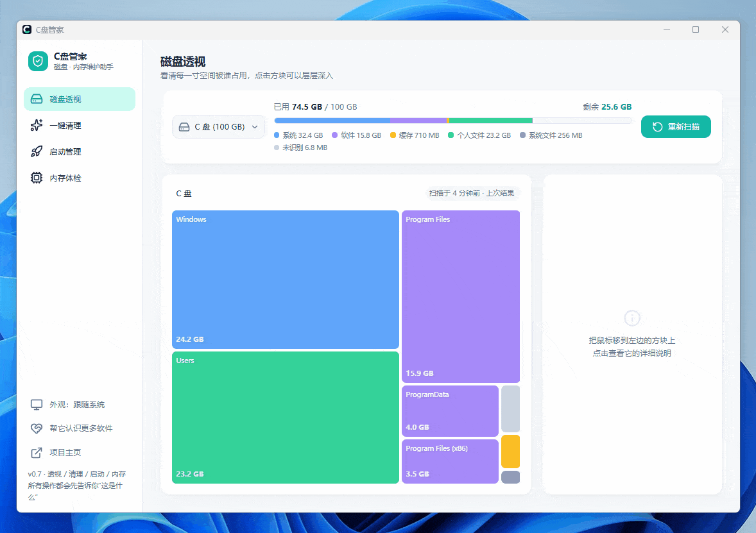The width and height of the screenshot is (756, 533).
Task: Click the heart icon beside 帮它认识更多软件
Action: (37, 428)
